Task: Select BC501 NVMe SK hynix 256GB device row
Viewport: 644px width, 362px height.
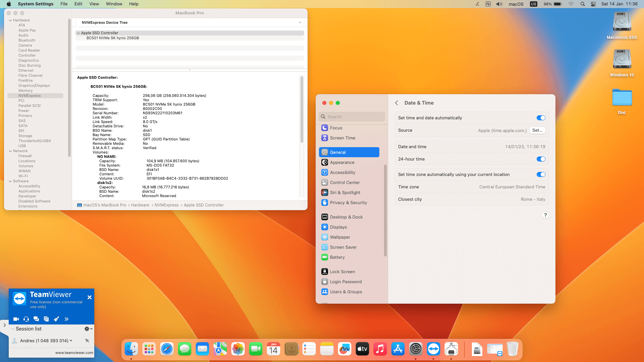Action: [x=190, y=38]
